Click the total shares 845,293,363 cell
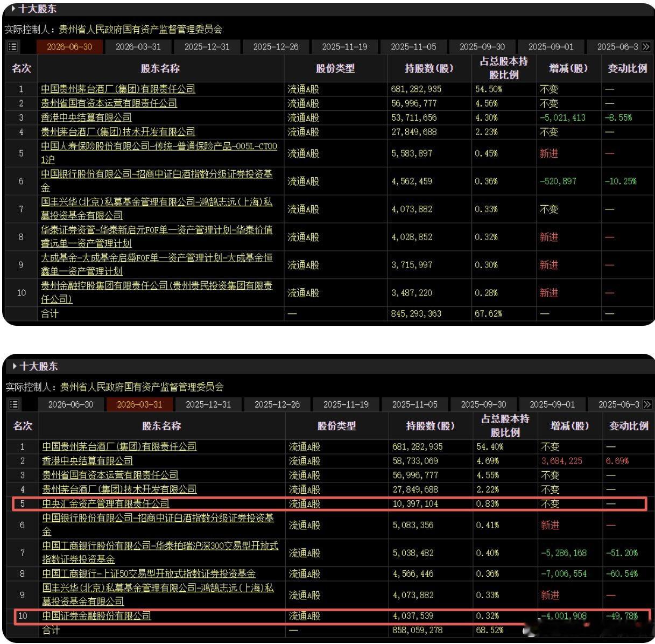 point(416,313)
